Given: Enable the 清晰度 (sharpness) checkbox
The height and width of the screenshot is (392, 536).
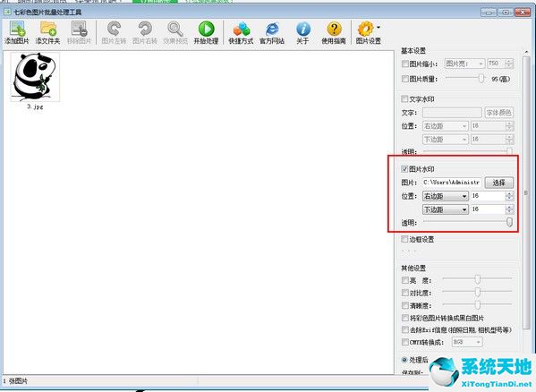Looking at the screenshot, I should click(x=405, y=305).
